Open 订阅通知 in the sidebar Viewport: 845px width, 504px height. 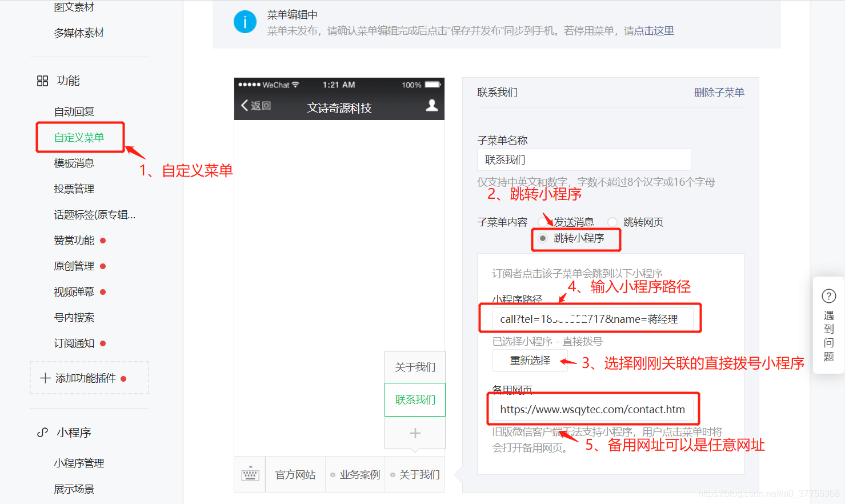(x=74, y=343)
